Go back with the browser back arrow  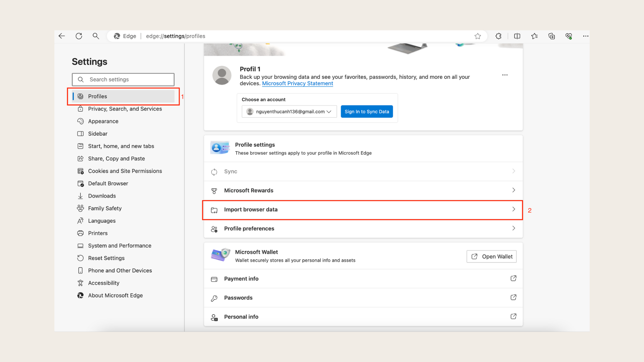pyautogui.click(x=62, y=36)
